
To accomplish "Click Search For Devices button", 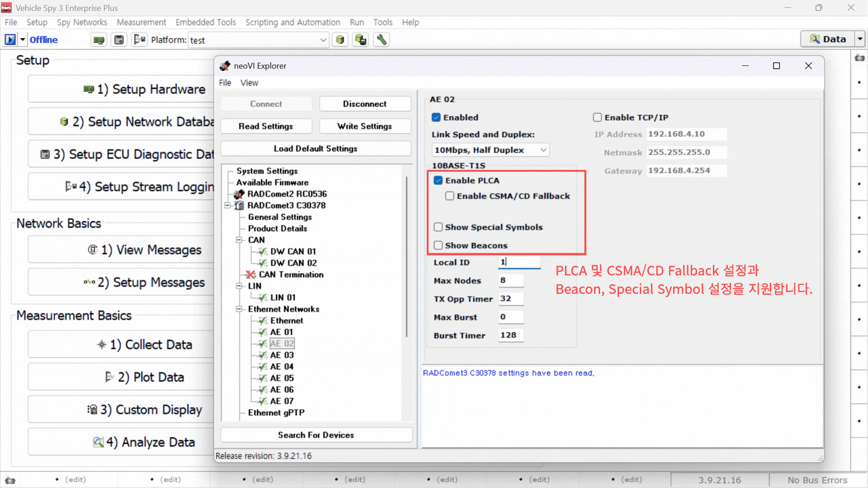I will [316, 435].
